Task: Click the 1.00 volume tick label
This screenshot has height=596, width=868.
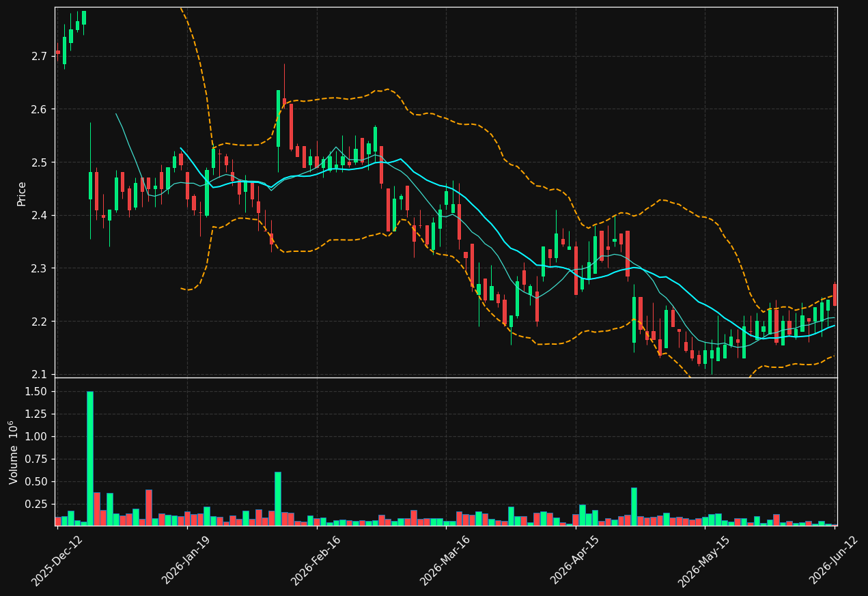Action: coord(36,436)
